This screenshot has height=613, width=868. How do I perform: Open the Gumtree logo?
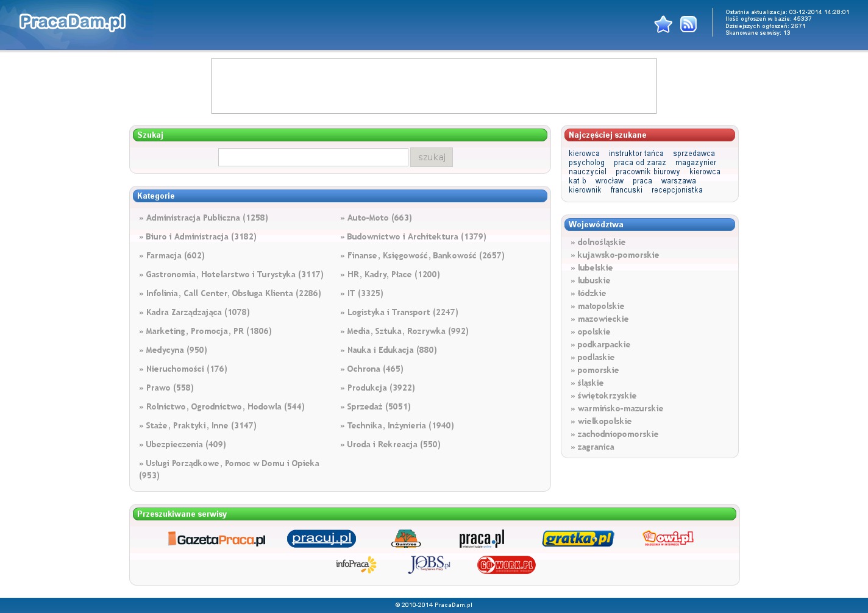406,539
